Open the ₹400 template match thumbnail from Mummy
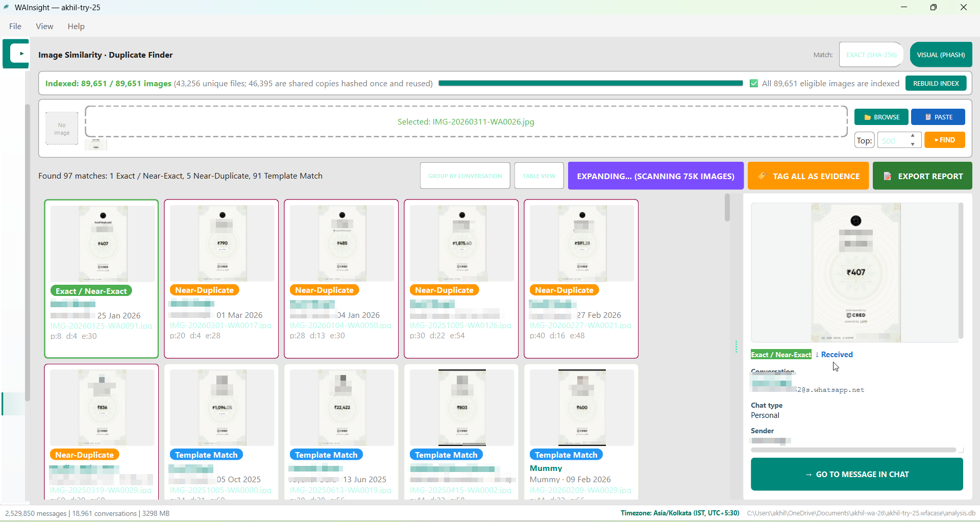The image size is (980, 522). pos(582,407)
